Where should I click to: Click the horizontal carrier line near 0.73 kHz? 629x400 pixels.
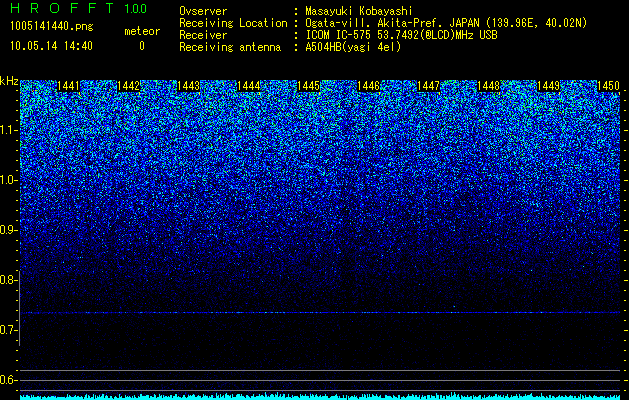pos(320,312)
